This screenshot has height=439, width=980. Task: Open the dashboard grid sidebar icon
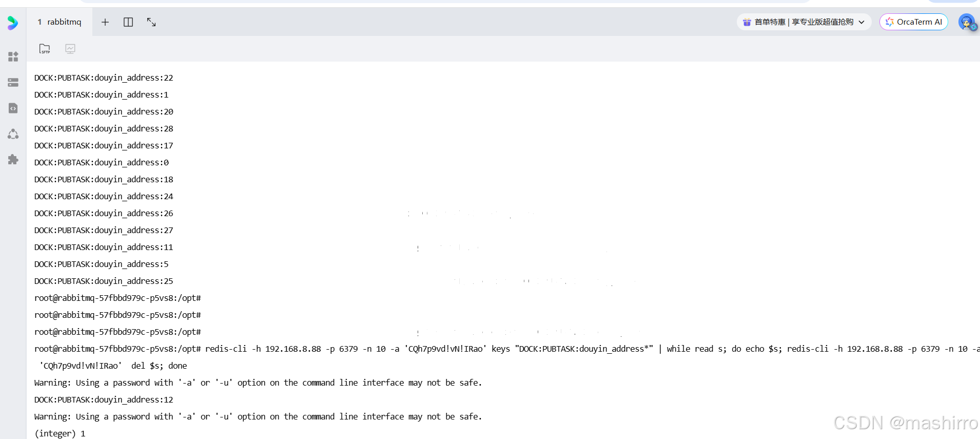(x=13, y=56)
